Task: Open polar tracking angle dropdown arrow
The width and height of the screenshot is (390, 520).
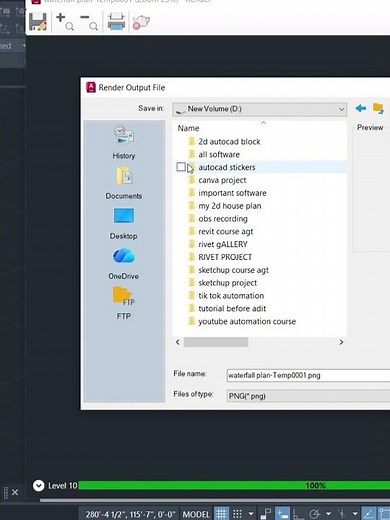Action: tap(328, 514)
